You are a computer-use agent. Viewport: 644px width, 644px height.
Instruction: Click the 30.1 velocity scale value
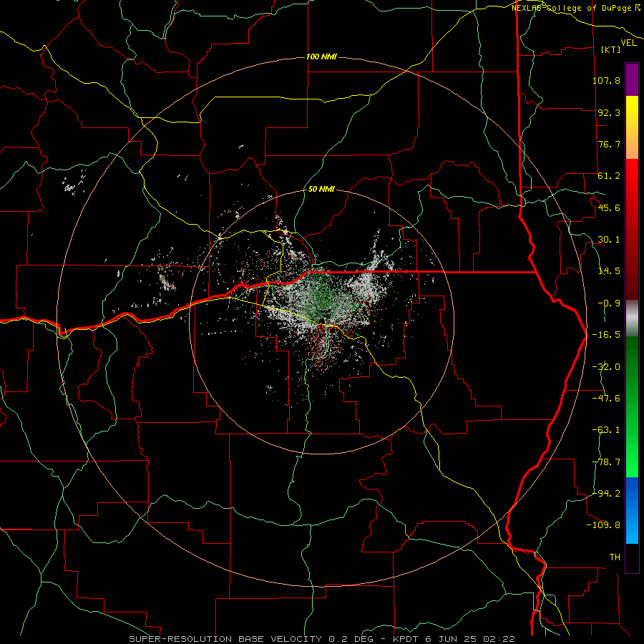click(x=609, y=240)
